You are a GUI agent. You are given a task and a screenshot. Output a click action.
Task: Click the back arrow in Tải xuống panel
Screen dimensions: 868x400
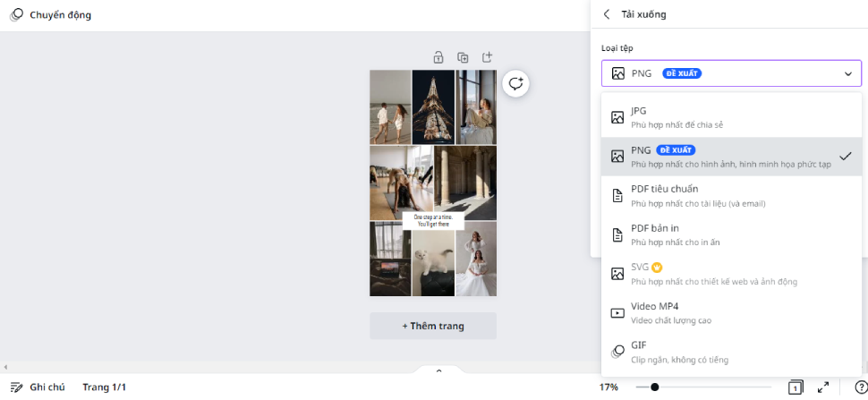coord(607,14)
